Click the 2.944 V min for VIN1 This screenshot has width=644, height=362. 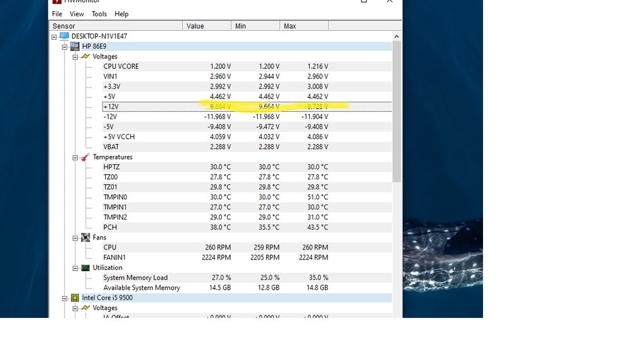(269, 76)
